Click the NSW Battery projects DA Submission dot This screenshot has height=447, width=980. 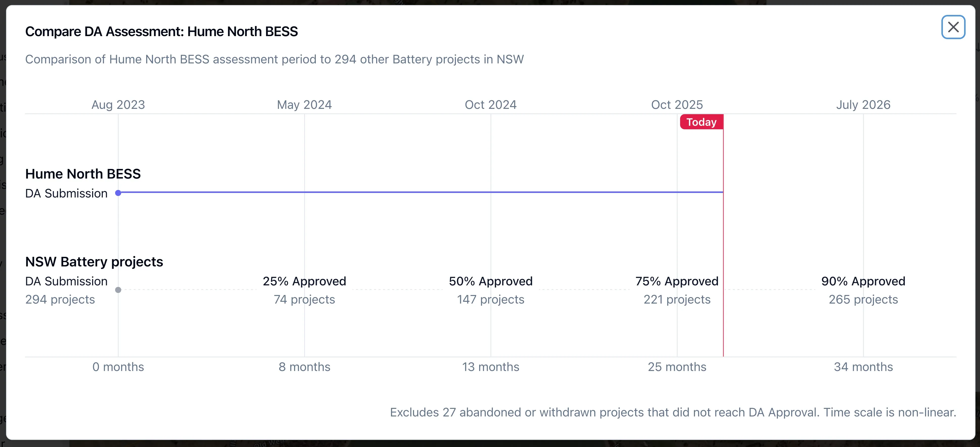[x=118, y=290]
